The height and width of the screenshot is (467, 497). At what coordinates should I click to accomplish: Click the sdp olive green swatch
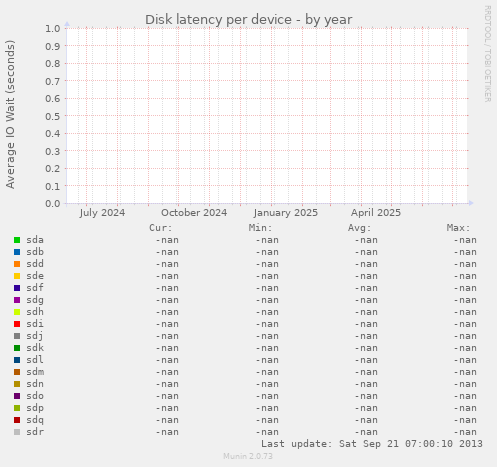click(x=17, y=408)
